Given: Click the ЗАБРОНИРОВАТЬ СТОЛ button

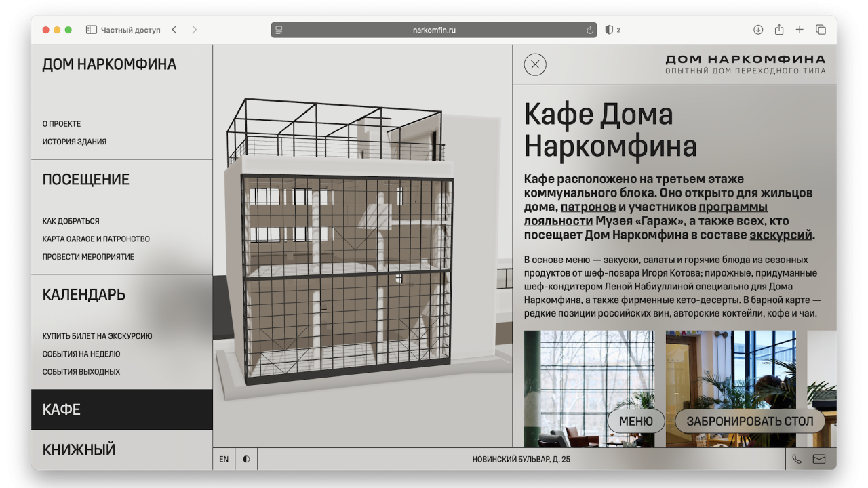Looking at the screenshot, I should 749,421.
